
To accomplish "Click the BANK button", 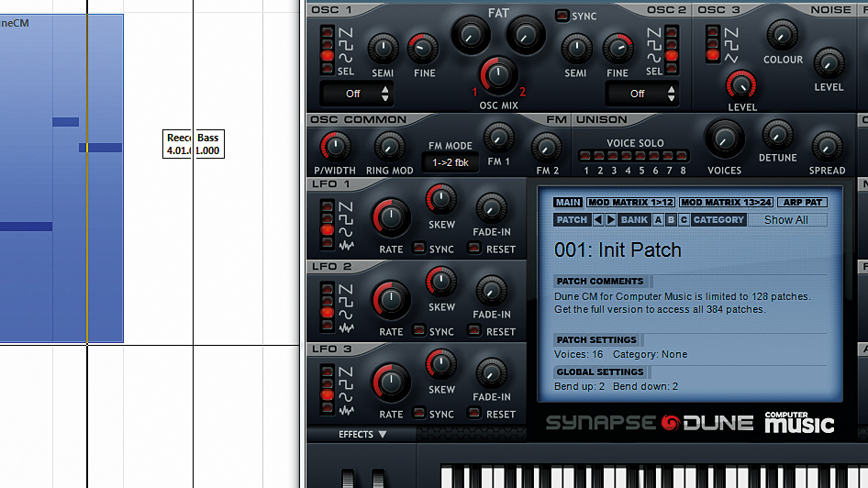I will pyautogui.click(x=634, y=219).
